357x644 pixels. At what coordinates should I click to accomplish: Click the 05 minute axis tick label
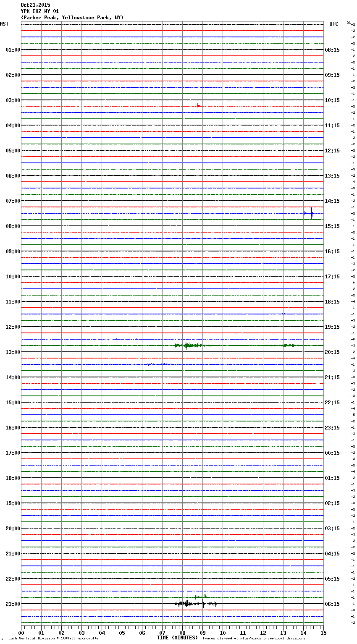click(x=122, y=633)
